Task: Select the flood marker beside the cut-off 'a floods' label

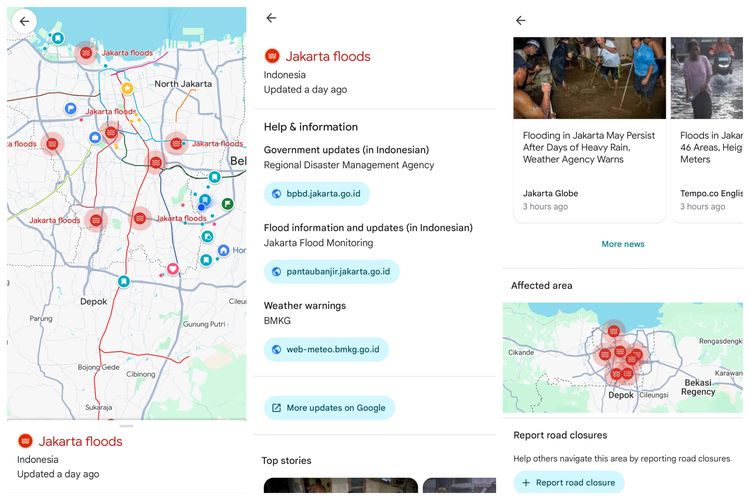Action: click(52, 144)
